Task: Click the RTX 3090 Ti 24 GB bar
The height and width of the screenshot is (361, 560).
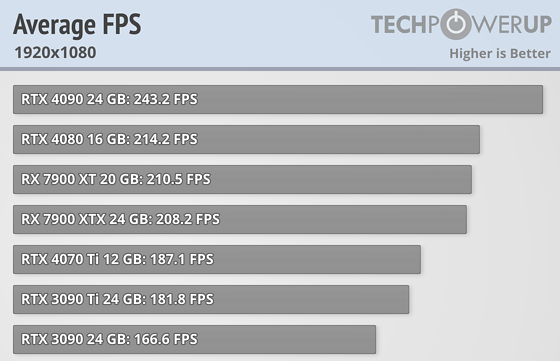Action: click(211, 299)
